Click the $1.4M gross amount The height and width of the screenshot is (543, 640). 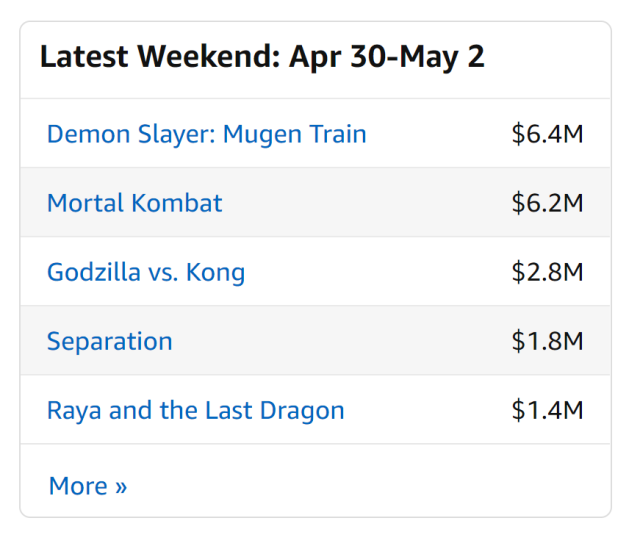pos(547,410)
